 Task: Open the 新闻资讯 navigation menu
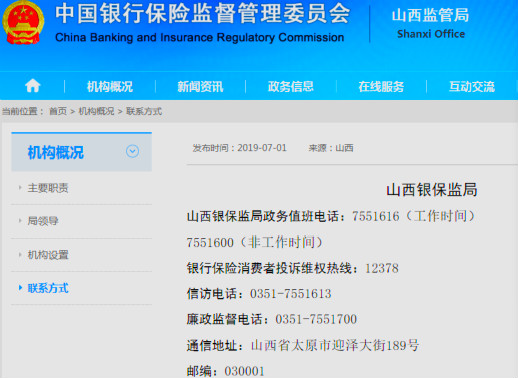coord(200,87)
